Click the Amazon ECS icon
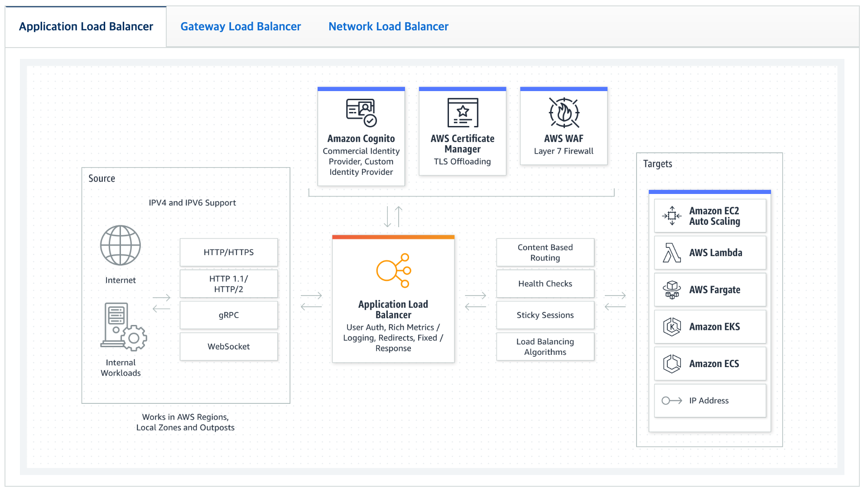Screen dimensions: 868x494 672,364
